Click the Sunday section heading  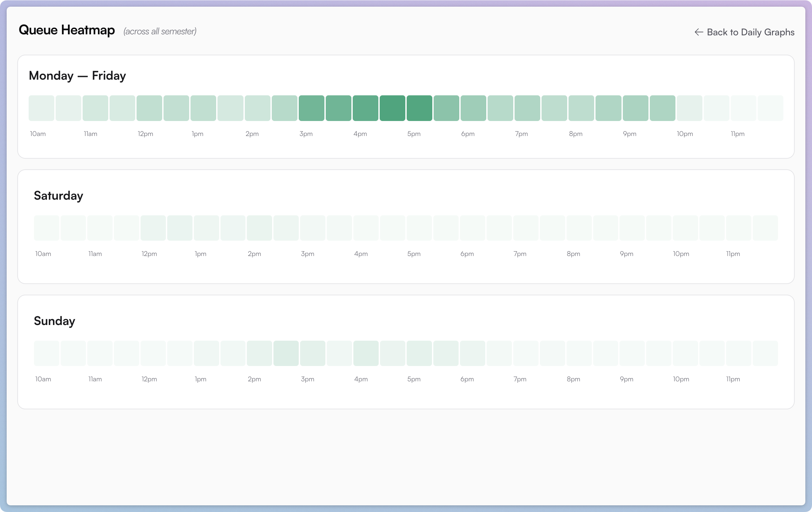(54, 321)
